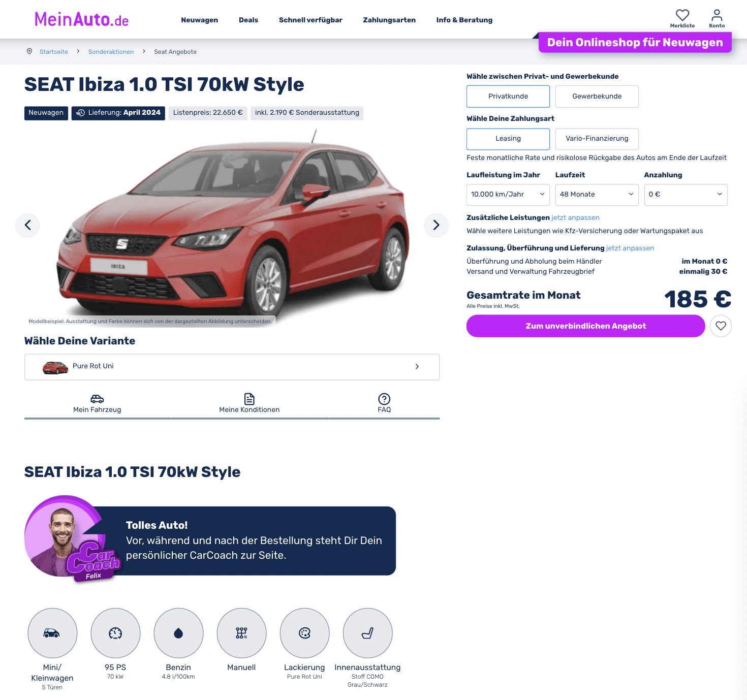Viewport: 747px width, 700px height.
Task: Open Info & Beratung menu
Action: click(x=464, y=20)
